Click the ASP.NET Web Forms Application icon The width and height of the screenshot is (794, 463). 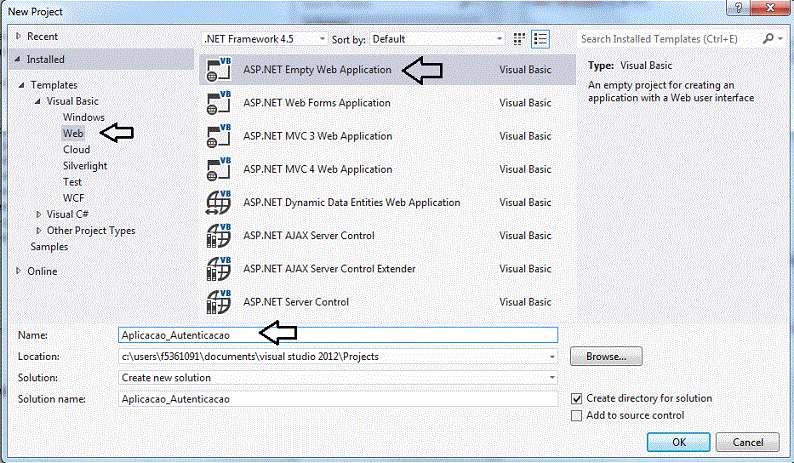coord(219,103)
